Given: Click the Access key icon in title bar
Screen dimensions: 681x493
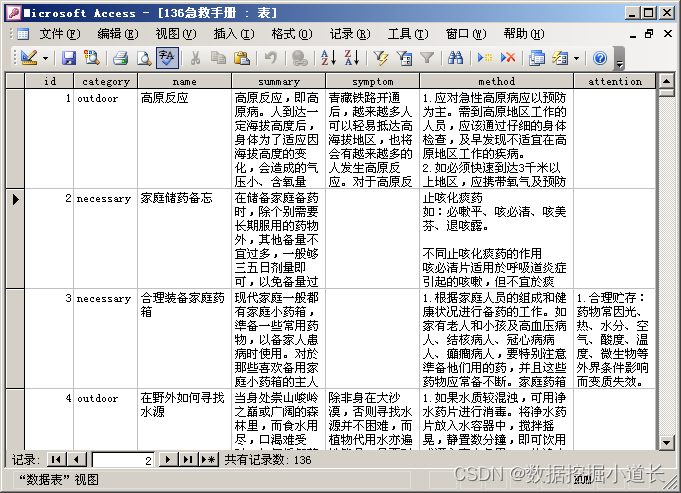Looking at the screenshot, I should tap(14, 13).
